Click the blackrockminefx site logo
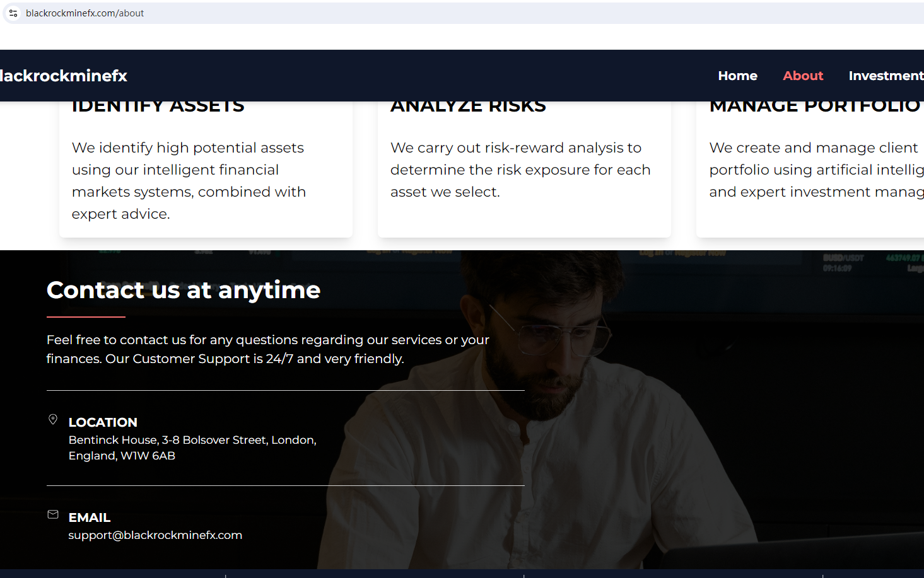 click(x=63, y=76)
